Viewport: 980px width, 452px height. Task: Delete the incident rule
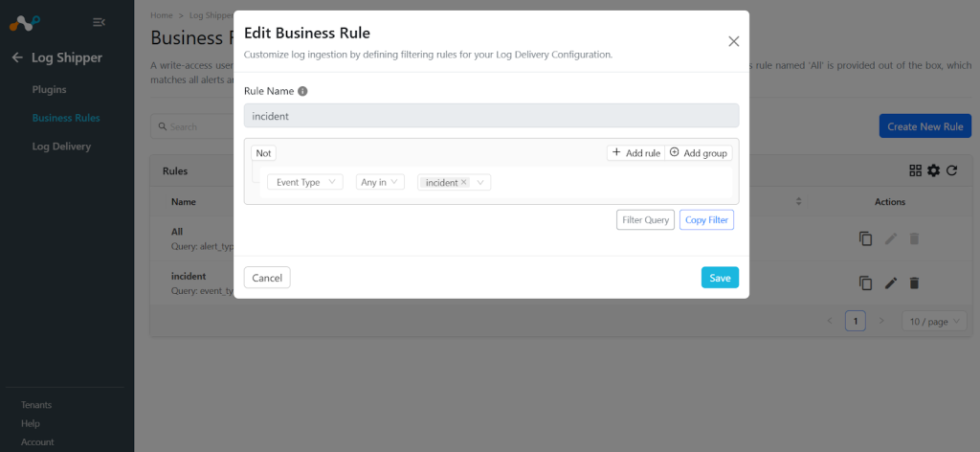(x=914, y=283)
